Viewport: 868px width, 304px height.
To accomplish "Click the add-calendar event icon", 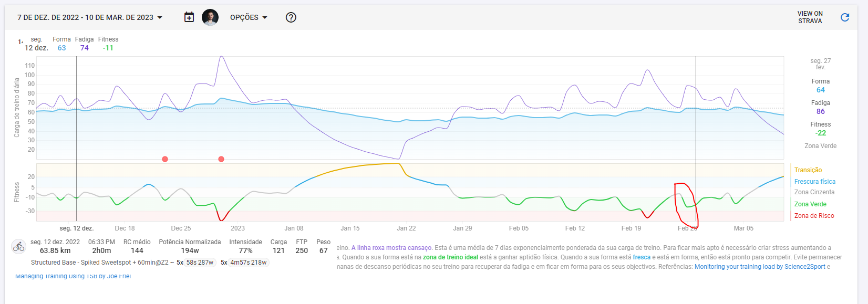I will pyautogui.click(x=189, y=17).
